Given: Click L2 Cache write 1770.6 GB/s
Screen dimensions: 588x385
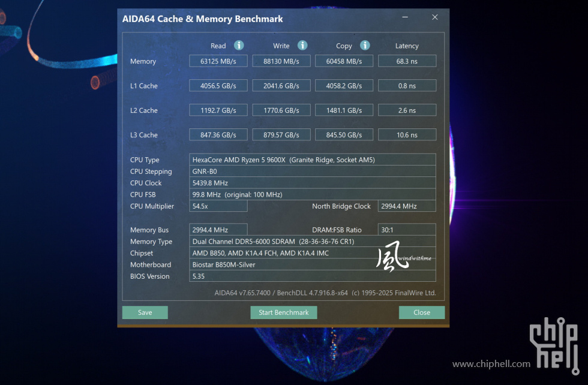Looking at the screenshot, I should (281, 110).
